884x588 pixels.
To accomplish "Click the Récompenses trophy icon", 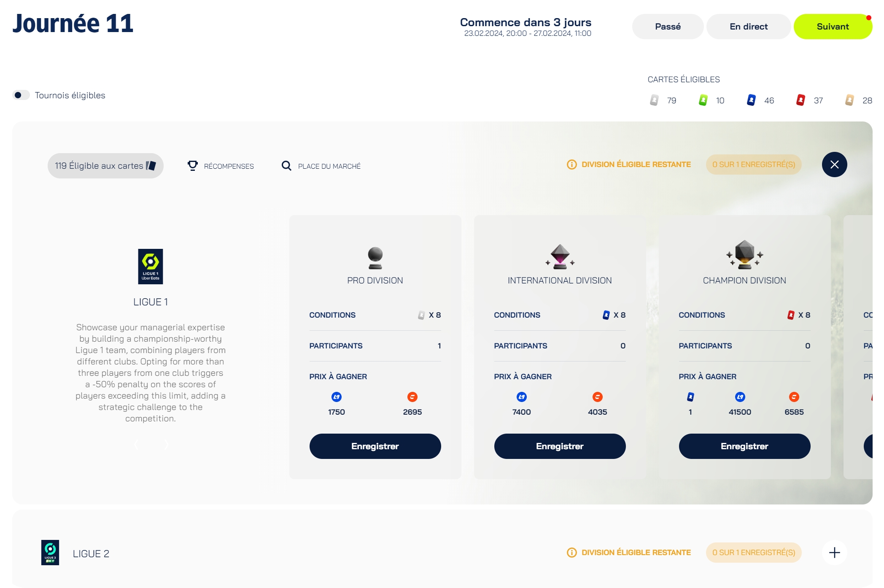I will 193,166.
